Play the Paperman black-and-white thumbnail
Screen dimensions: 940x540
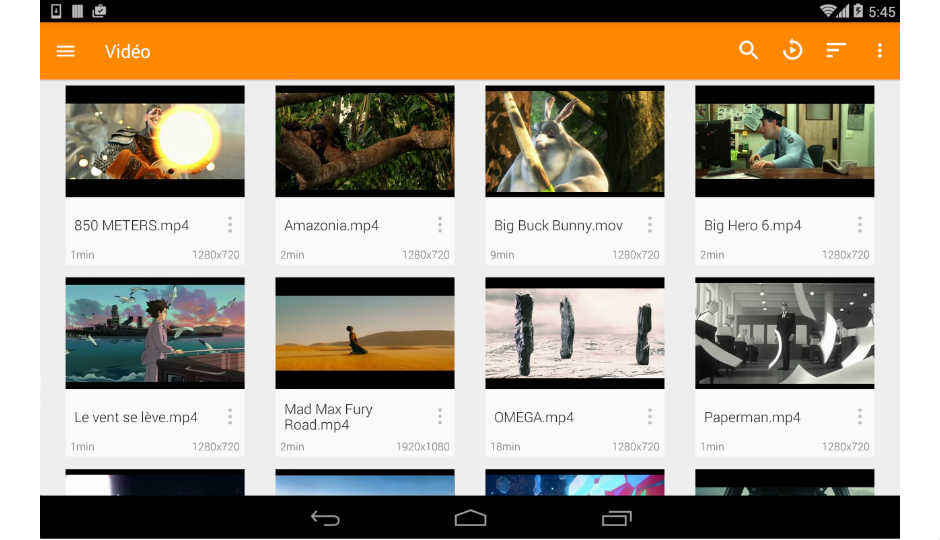[x=785, y=333]
